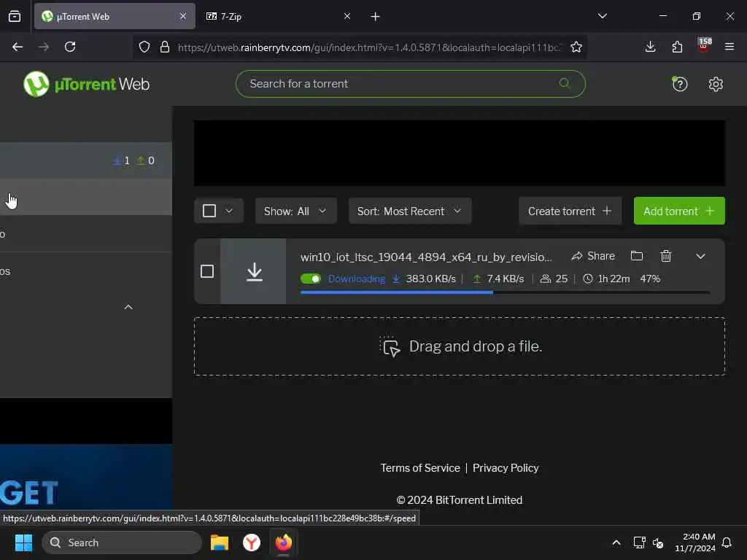Open the select-all dropdown arrow
The height and width of the screenshot is (560, 747).
click(228, 211)
